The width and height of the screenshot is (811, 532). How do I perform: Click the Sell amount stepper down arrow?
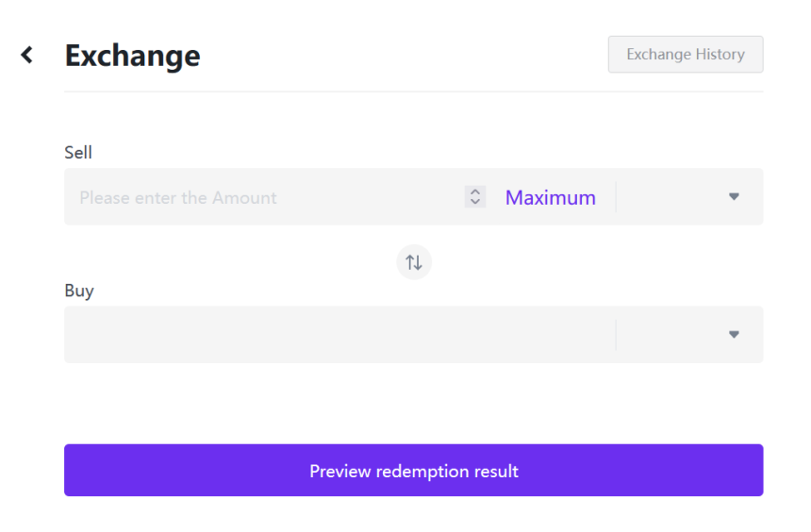coord(475,202)
